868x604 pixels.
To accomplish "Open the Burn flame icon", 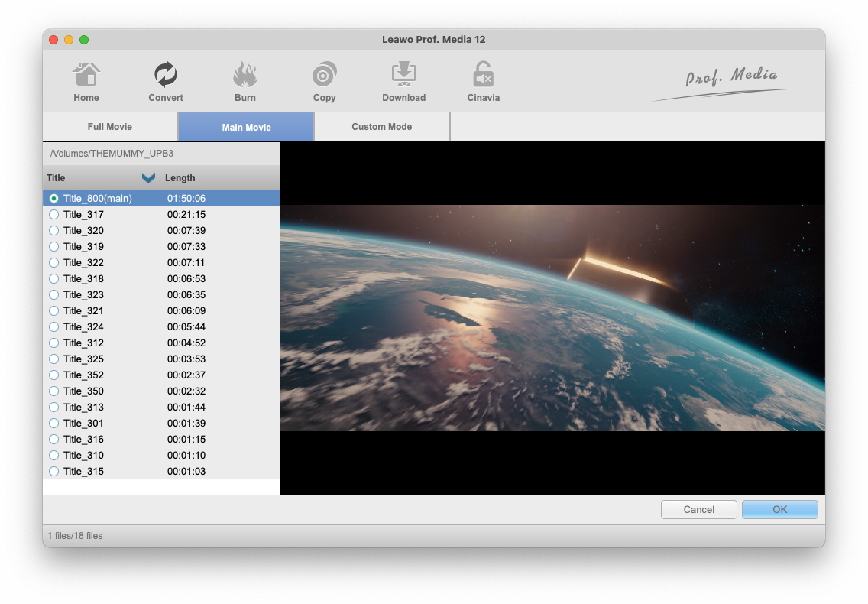I will coord(245,76).
